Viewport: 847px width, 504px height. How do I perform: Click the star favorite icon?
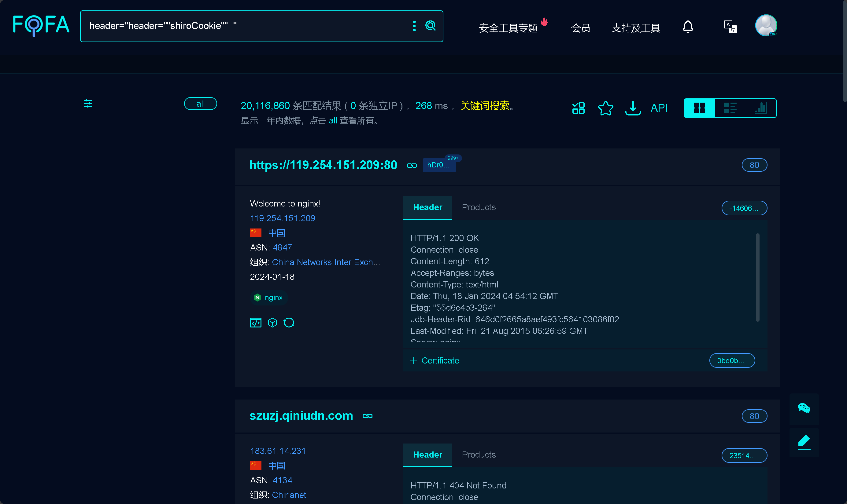[x=605, y=108]
